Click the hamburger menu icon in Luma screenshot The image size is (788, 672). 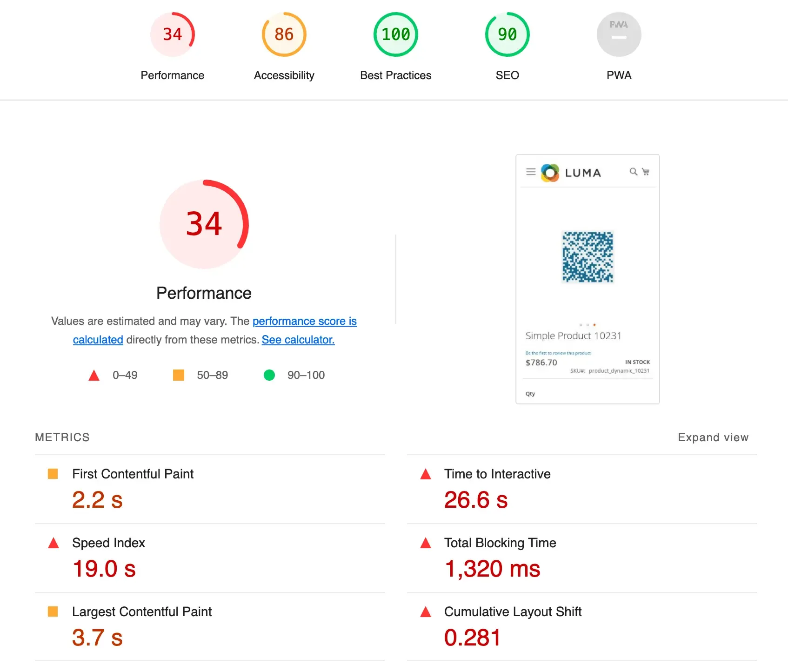531,172
